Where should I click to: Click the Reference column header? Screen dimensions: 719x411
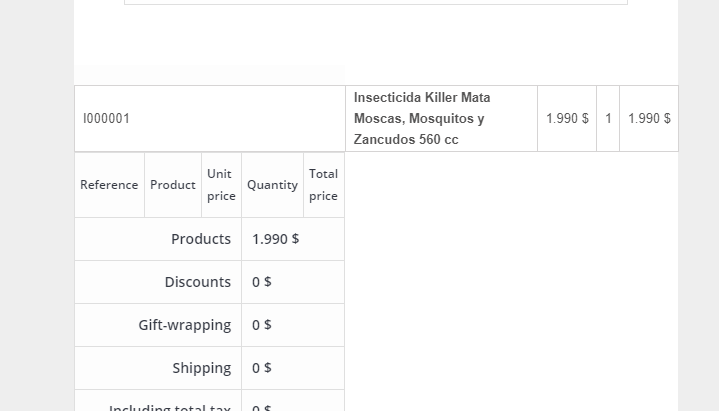coord(109,185)
